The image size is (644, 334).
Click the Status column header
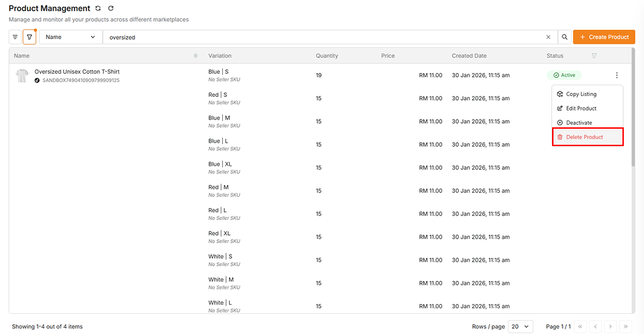(555, 56)
